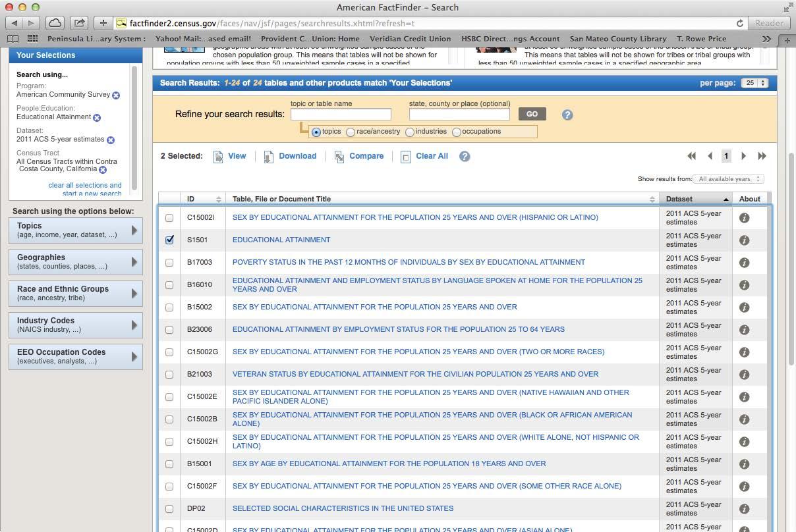
Task: Select the industries radio button
Action: (410, 132)
